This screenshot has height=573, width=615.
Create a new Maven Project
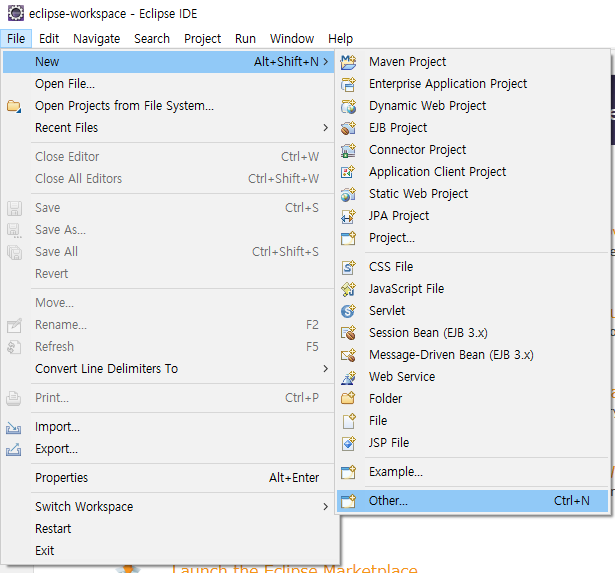(x=472, y=62)
